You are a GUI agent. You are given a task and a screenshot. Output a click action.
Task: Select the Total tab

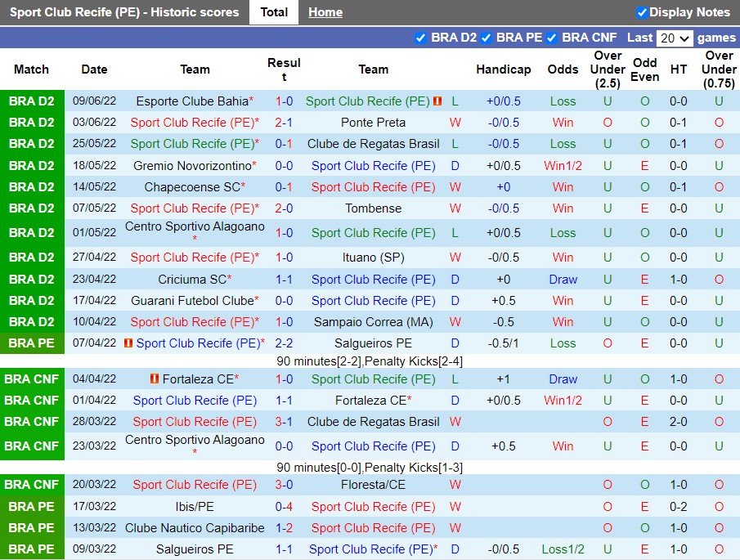[x=274, y=12]
